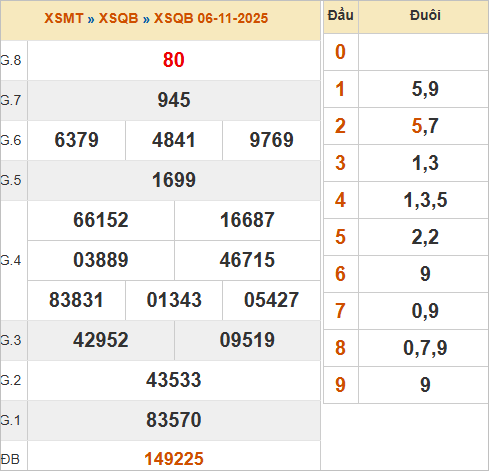This screenshot has width=489, height=471.
Task: Click tail value 9 for head 9
Action: [425, 385]
